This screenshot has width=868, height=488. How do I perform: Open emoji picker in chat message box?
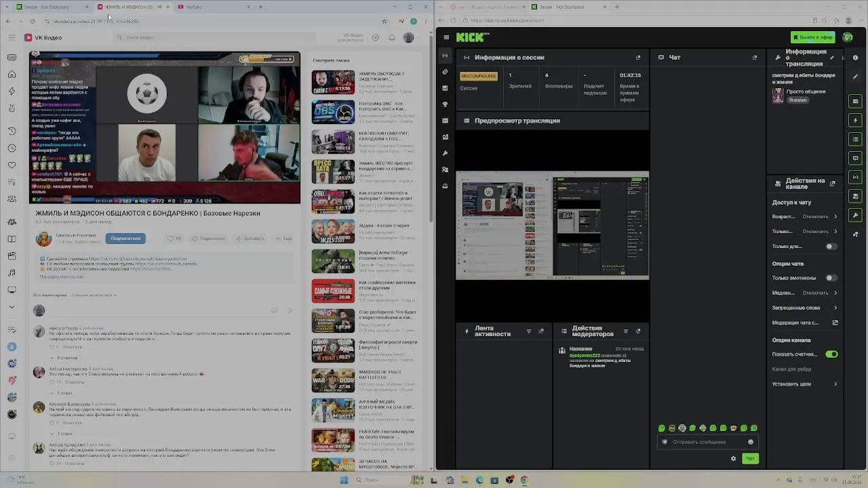pos(751,442)
